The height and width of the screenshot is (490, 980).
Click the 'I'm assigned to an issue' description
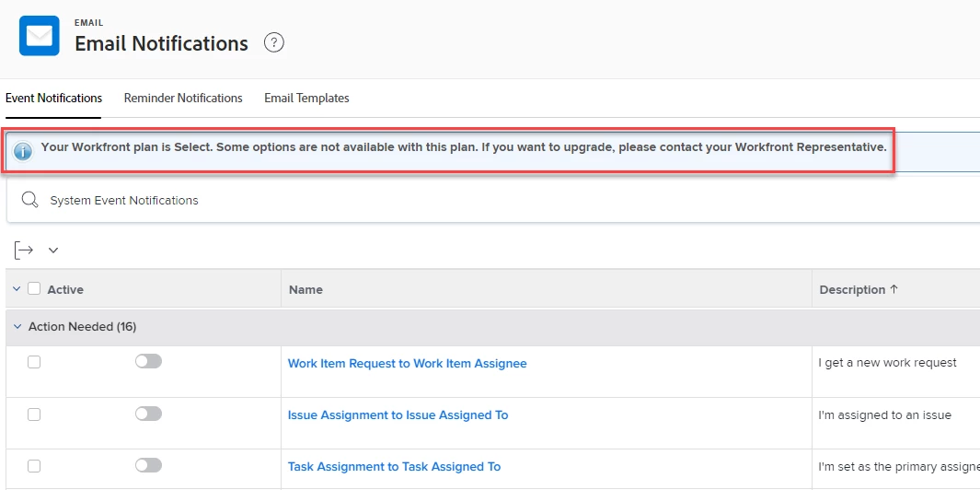click(x=885, y=414)
